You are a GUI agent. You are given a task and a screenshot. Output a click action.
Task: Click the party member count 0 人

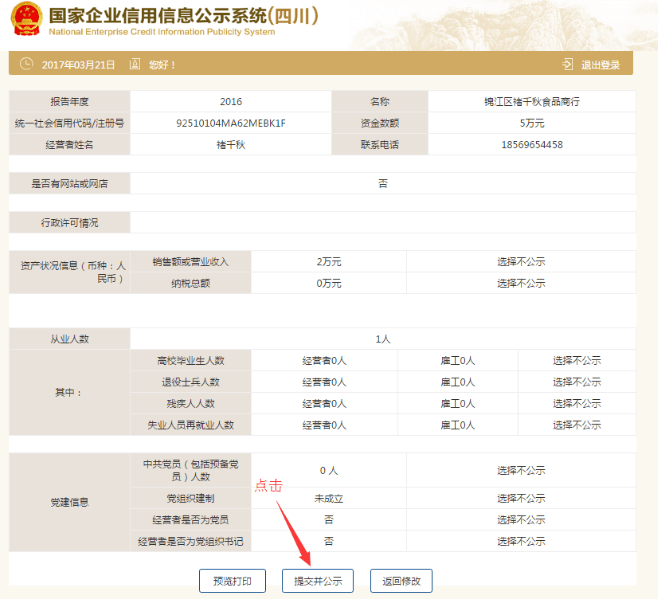coord(329,471)
